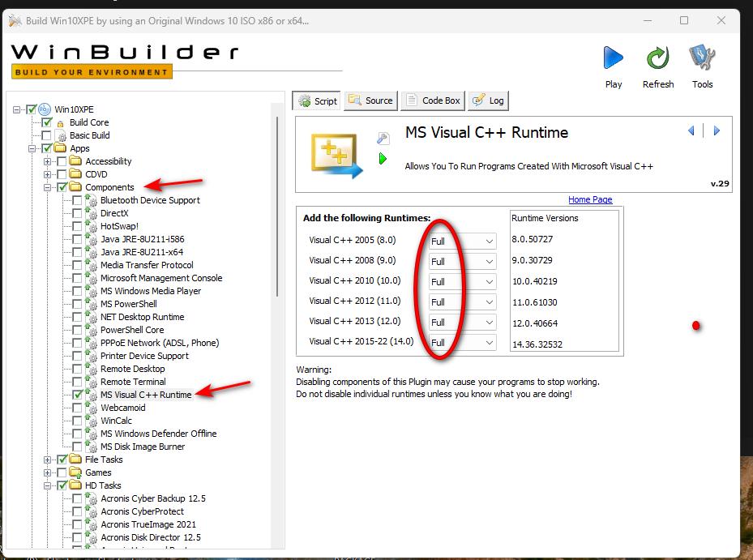
Task: Click the MS PowerShell plugin gear icon
Action: pos(92,304)
